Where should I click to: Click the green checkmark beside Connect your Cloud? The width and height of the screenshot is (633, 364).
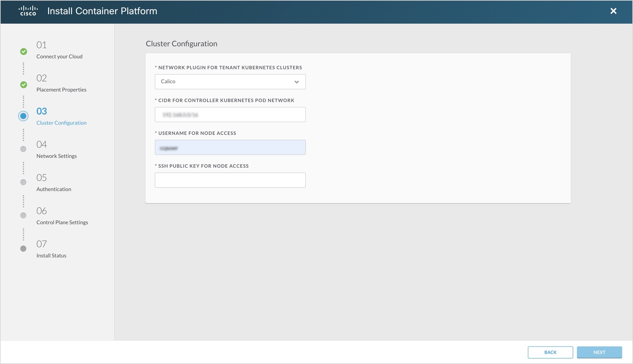(23, 51)
